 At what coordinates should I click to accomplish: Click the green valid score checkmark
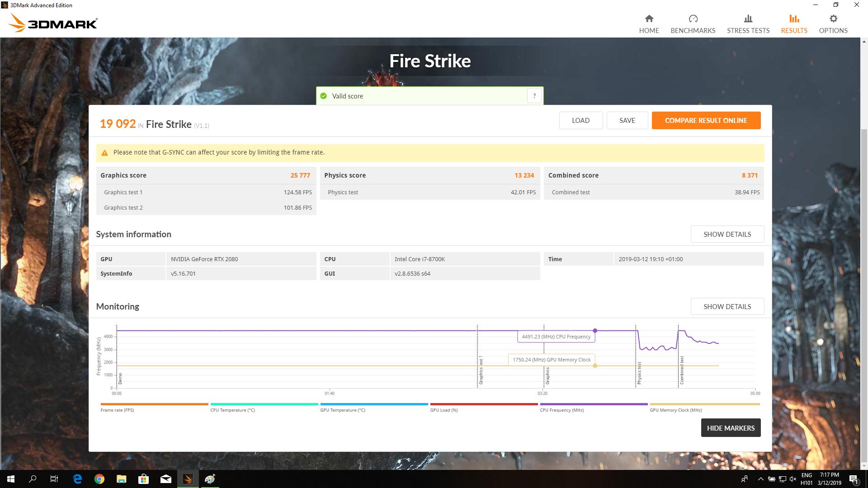[x=323, y=96]
